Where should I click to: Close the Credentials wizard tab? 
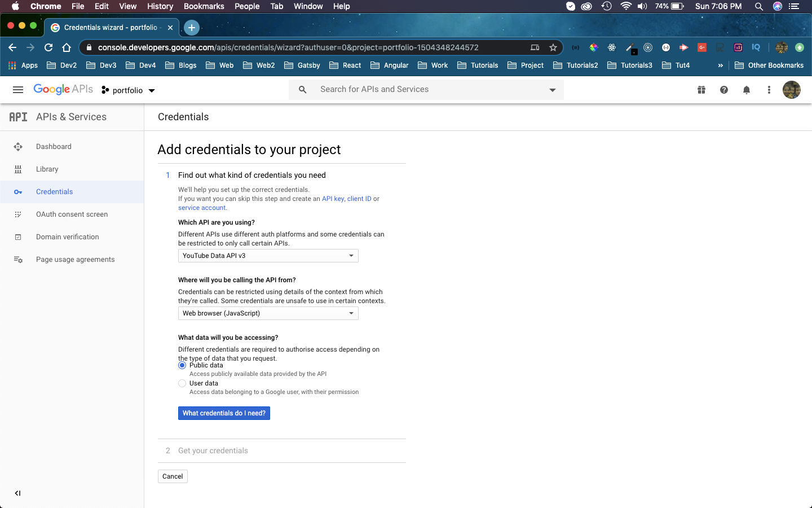(170, 27)
